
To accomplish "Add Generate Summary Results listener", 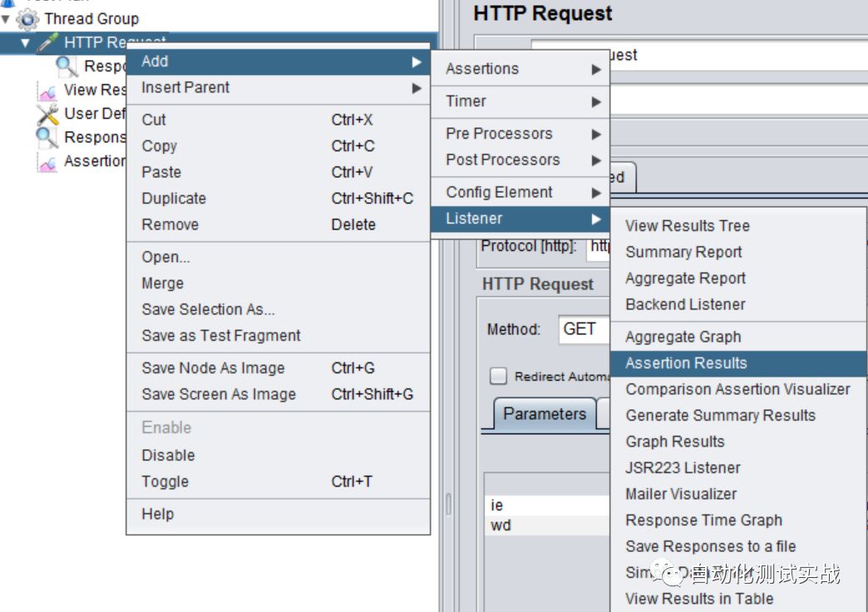I will [x=738, y=416].
